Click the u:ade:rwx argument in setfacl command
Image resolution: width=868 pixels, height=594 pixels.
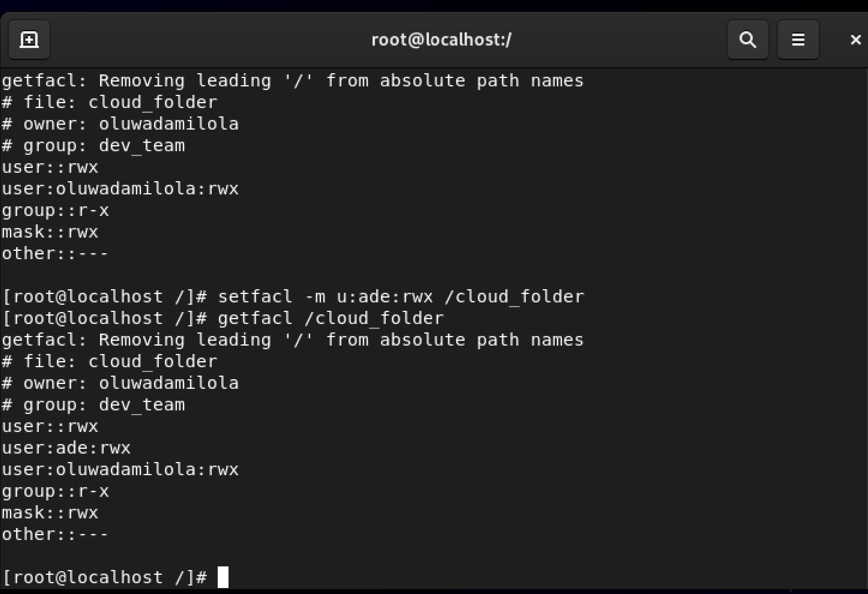pyautogui.click(x=385, y=297)
